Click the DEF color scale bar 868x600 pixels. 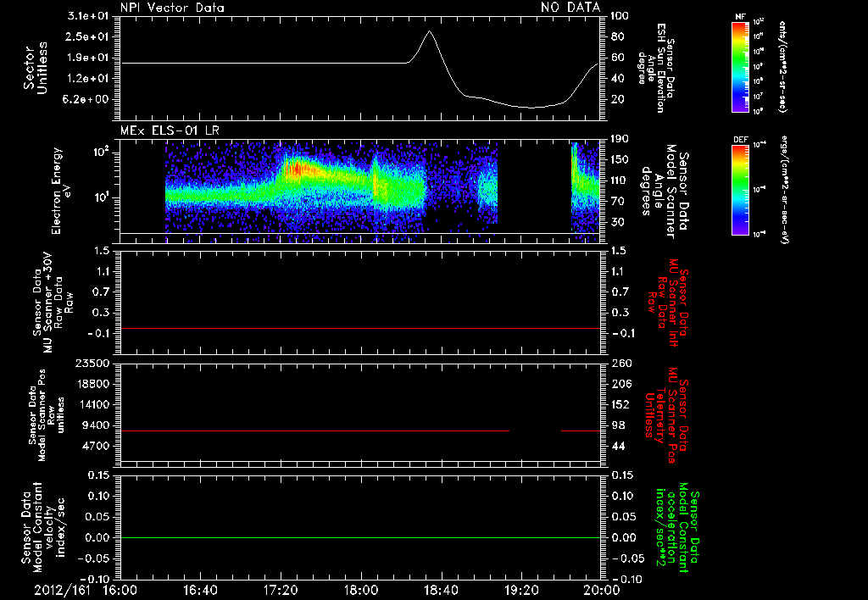(740, 190)
